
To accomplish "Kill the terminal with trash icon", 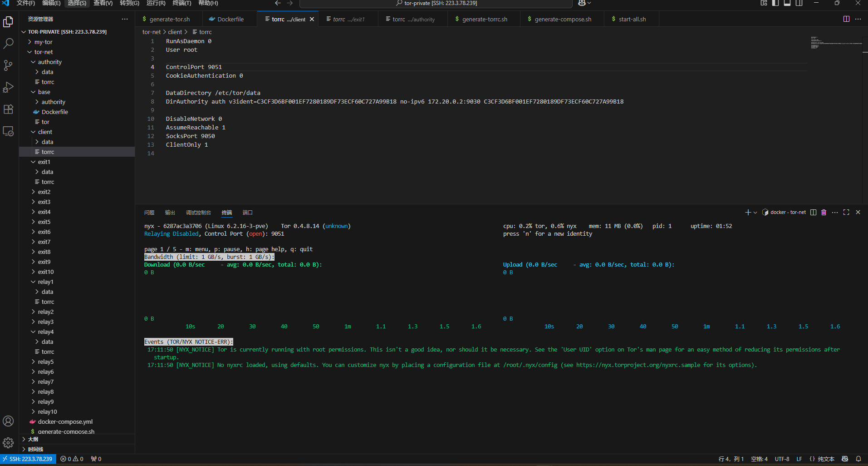I will pyautogui.click(x=824, y=212).
